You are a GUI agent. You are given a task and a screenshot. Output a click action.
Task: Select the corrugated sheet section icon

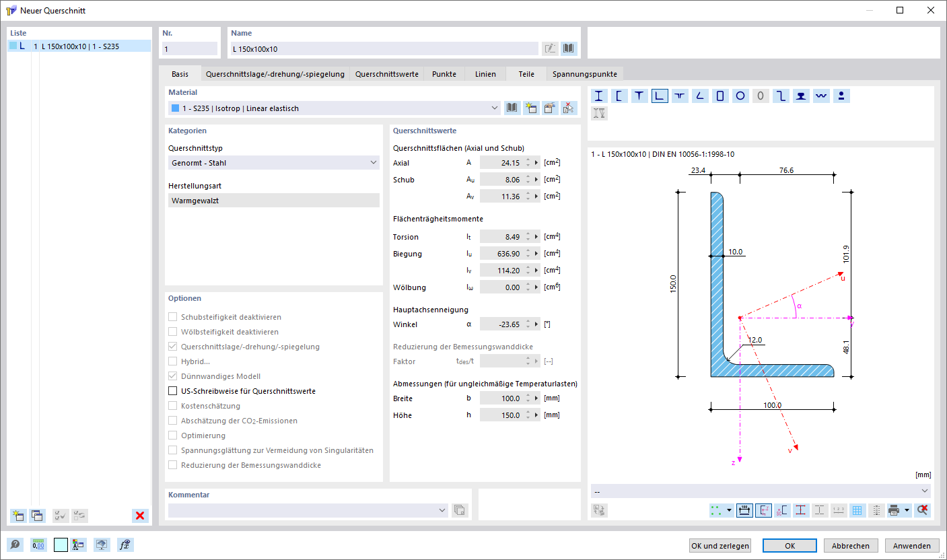[821, 96]
